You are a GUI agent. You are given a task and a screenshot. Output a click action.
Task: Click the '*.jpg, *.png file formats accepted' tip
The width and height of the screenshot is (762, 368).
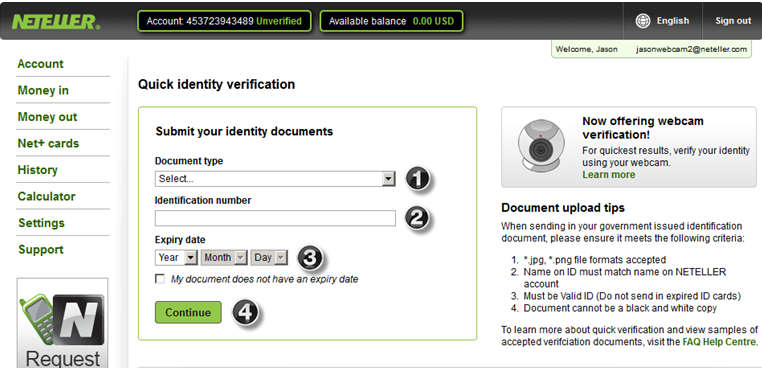[x=594, y=260]
